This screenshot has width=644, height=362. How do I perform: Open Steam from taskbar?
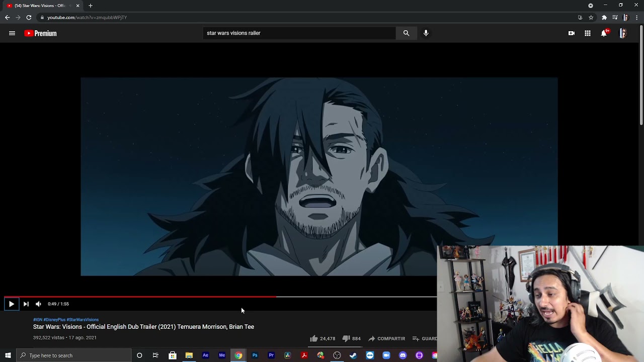coord(353,355)
